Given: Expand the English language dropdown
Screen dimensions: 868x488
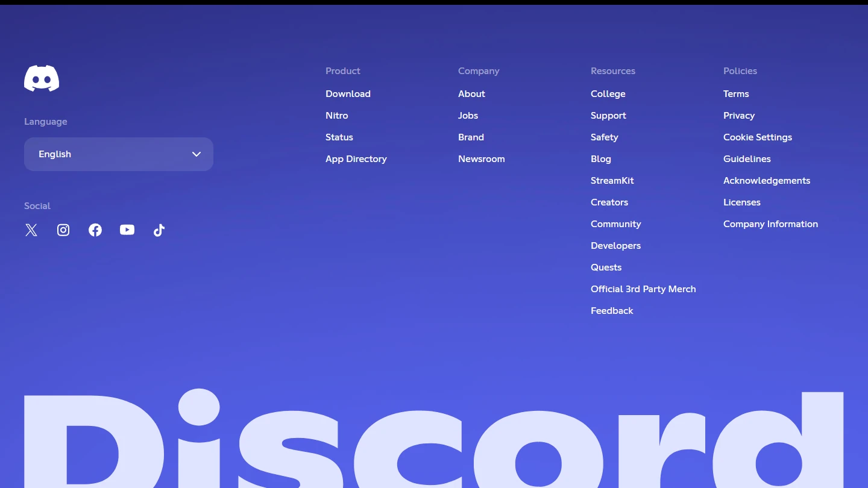Looking at the screenshot, I should pos(118,154).
